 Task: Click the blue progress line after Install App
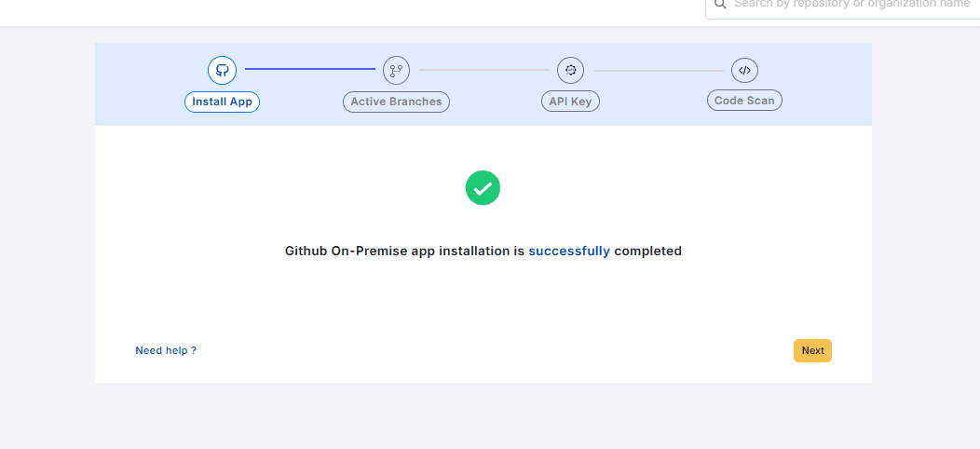(x=309, y=69)
